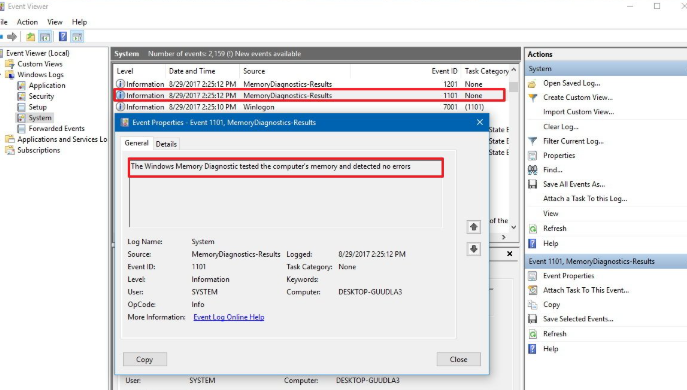687x390 pixels.
Task: Click the Close button in Event Properties
Action: [x=458, y=359]
